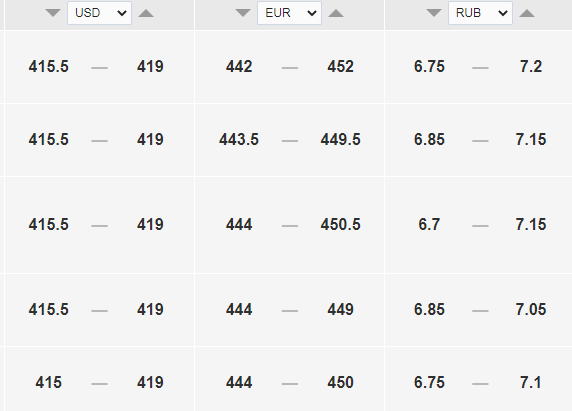Open the RUB currency dropdown
The width and height of the screenshot is (572, 411).
[480, 13]
